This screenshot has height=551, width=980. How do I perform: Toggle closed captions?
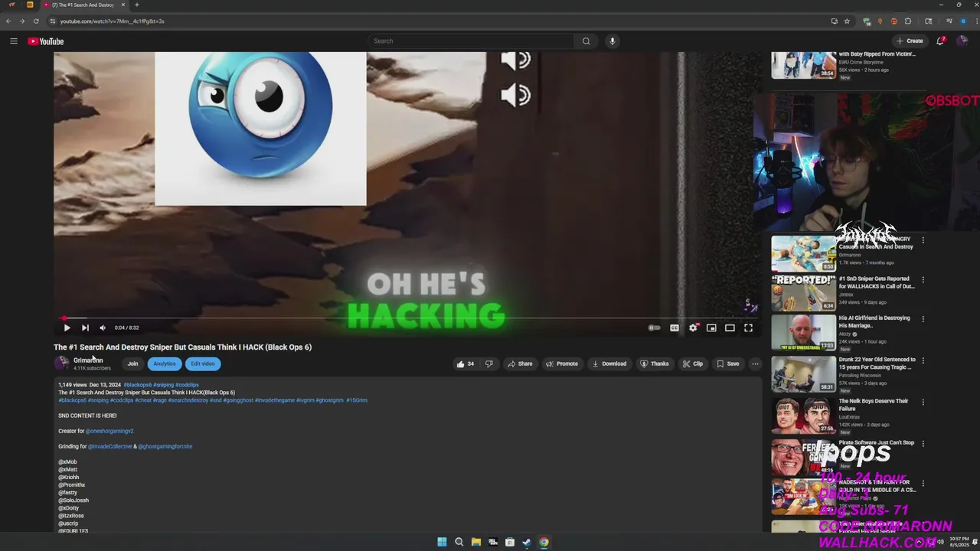tap(675, 328)
